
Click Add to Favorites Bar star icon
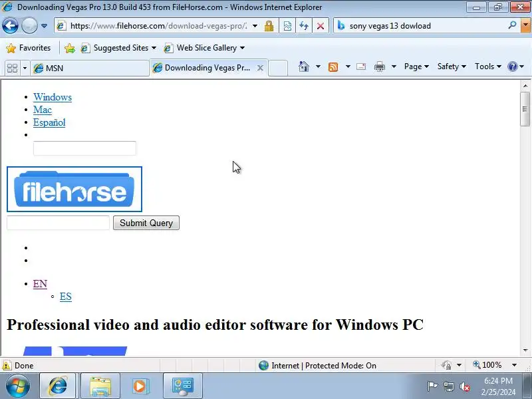click(70, 48)
